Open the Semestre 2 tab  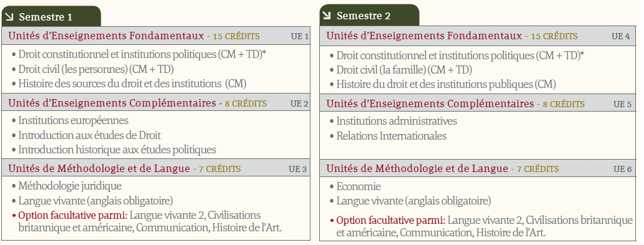pyautogui.click(x=369, y=16)
